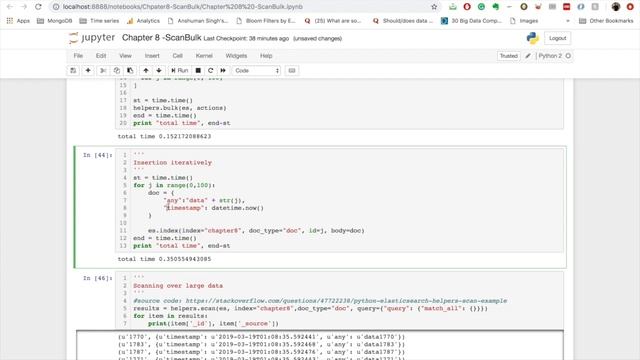Open the Kernel menu

(x=204, y=56)
